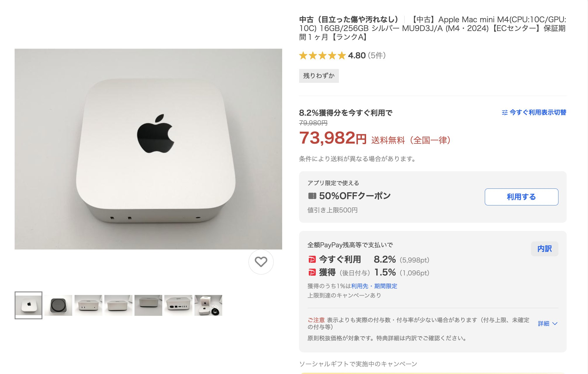
Task: Select the rear ports thumbnail
Action: (x=178, y=305)
